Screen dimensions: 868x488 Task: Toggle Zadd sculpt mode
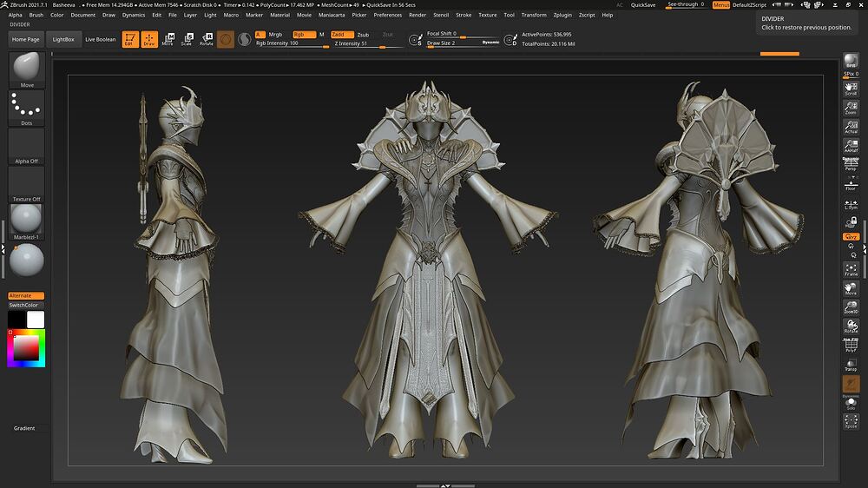pos(342,35)
